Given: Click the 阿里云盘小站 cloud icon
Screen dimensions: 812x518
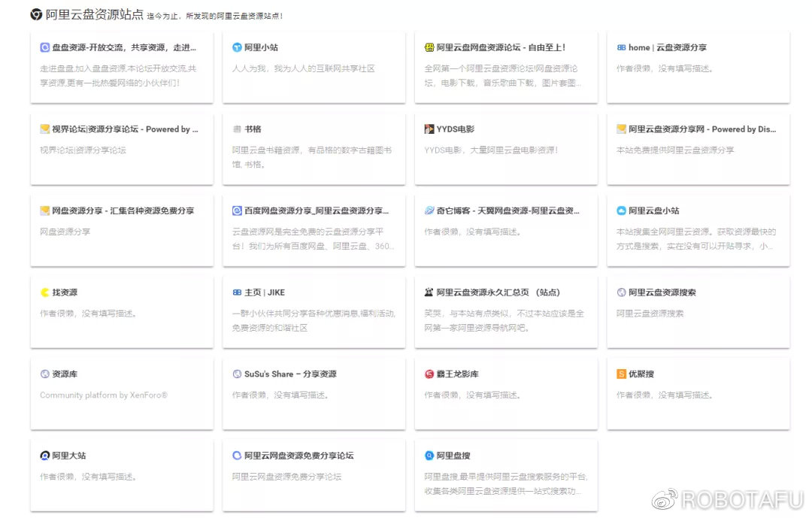Looking at the screenshot, I should (x=622, y=211).
